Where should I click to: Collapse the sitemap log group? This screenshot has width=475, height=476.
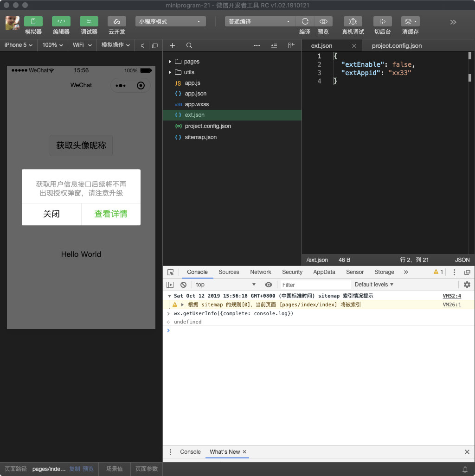click(169, 296)
